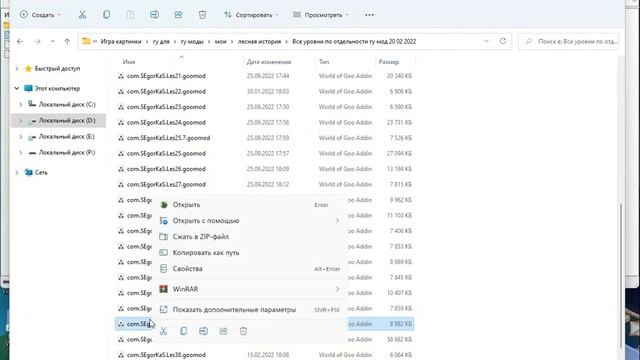Click the WinRAR icon in context menu
The height and width of the screenshot is (360, 640).
pos(164,289)
